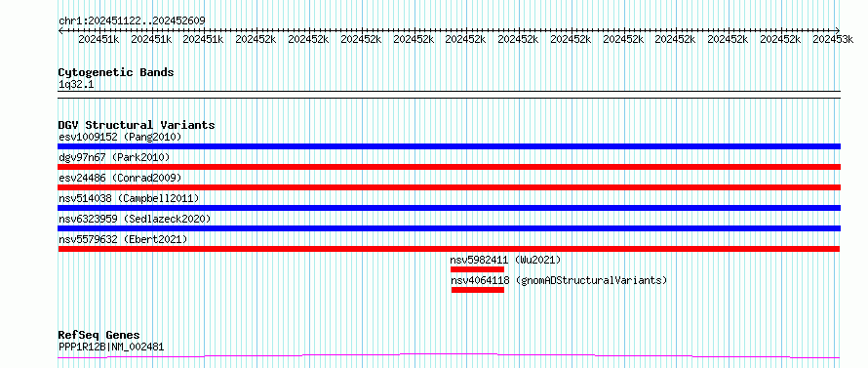Click the nsv6323959 (Sedlazeck2020) variant label
Viewport: 868px width, 368px height.
(x=135, y=219)
